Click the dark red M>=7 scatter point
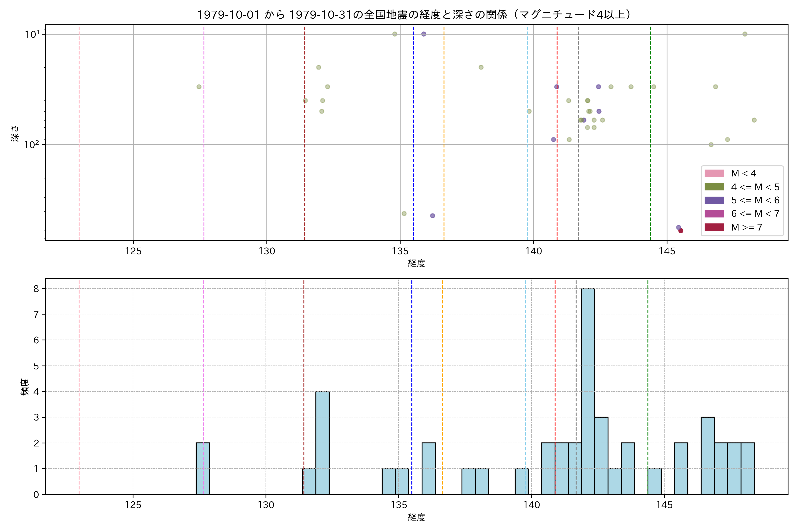This screenshot has width=798, height=532. coord(681,231)
